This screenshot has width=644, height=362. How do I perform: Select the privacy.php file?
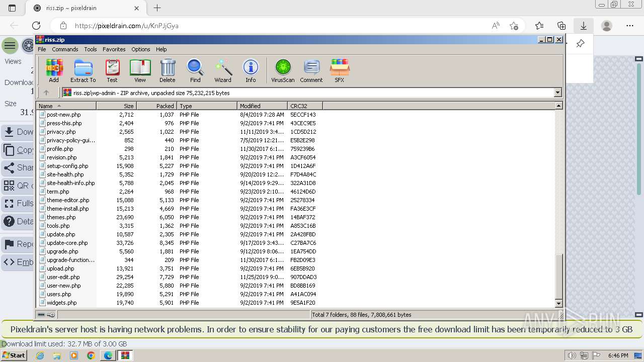click(x=61, y=132)
